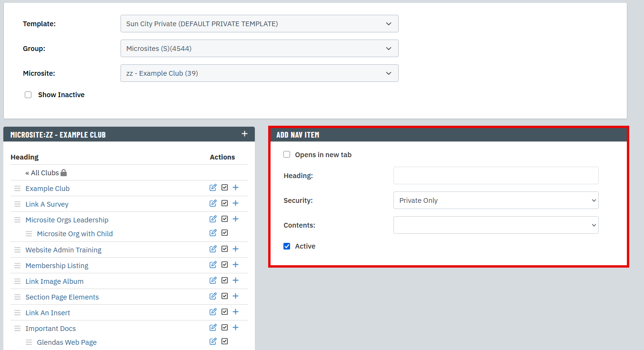
Task: Open the Template dropdown
Action: (x=259, y=24)
